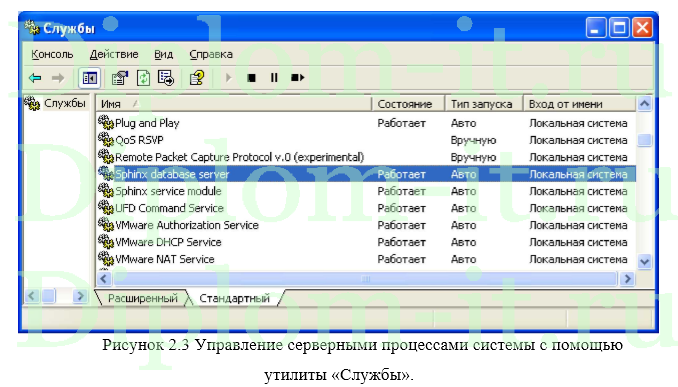678x387 pixels.
Task: Open the Действие menu
Action: click(114, 54)
